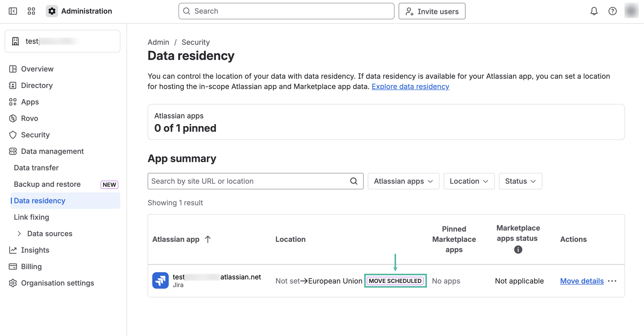Click the NEW badge on Backup and restore
The height and width of the screenshot is (336, 644).
tap(109, 185)
